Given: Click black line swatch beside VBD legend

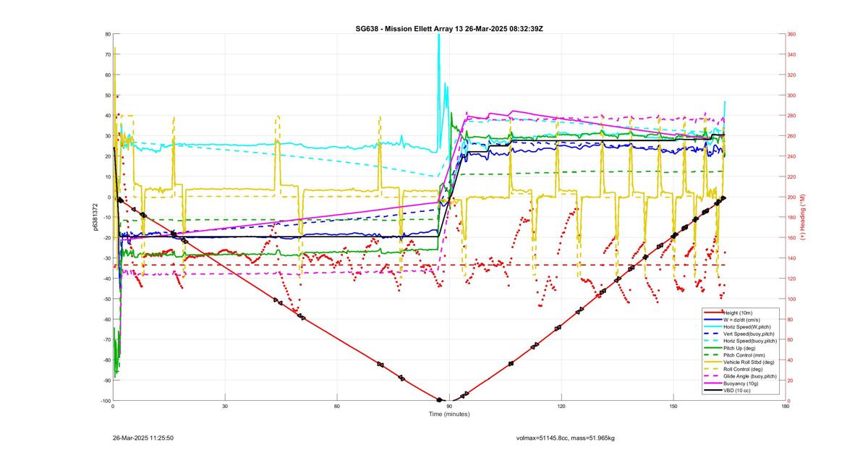Looking at the screenshot, I should 713,390.
